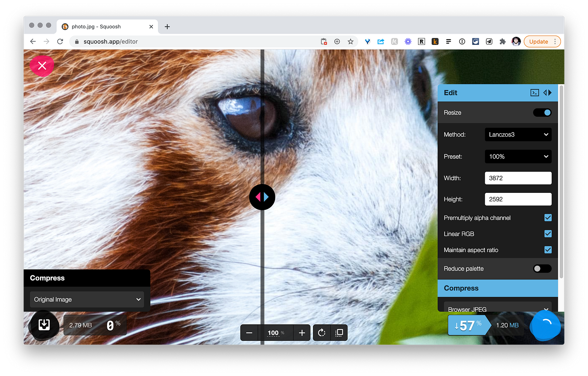Reload the squoosh.app page
This screenshot has height=376, width=588.
60,41
